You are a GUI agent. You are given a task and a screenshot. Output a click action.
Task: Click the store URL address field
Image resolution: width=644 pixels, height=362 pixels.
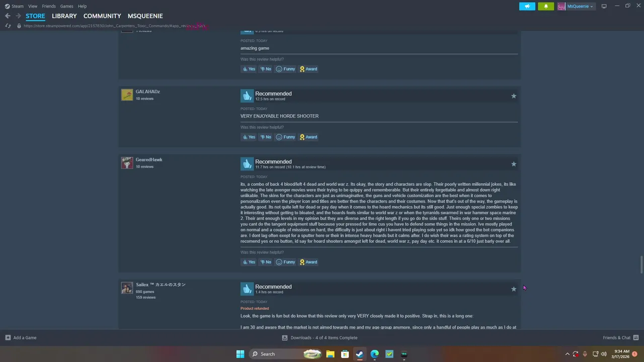pos(114,26)
